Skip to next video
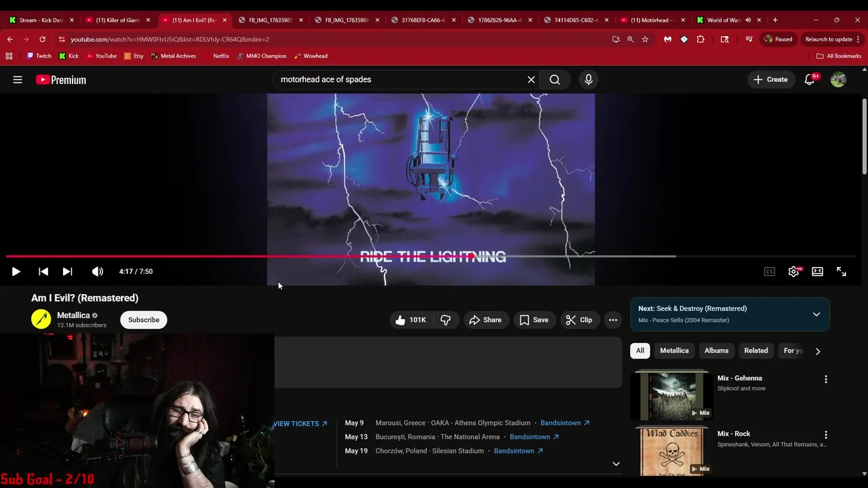This screenshot has height=488, width=868. [x=67, y=271]
